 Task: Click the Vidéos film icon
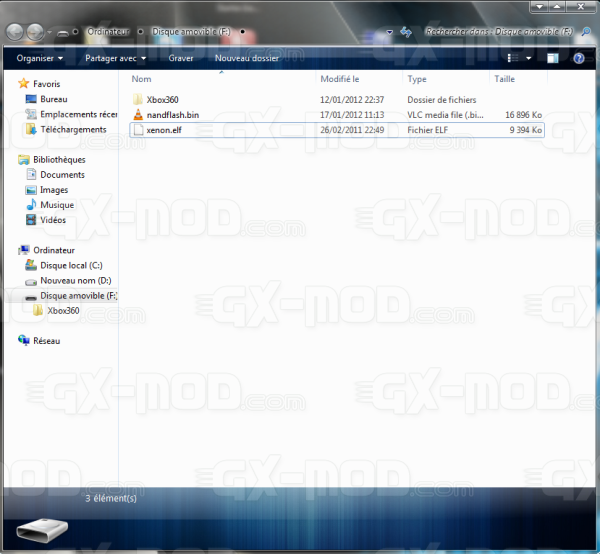coord(31,220)
